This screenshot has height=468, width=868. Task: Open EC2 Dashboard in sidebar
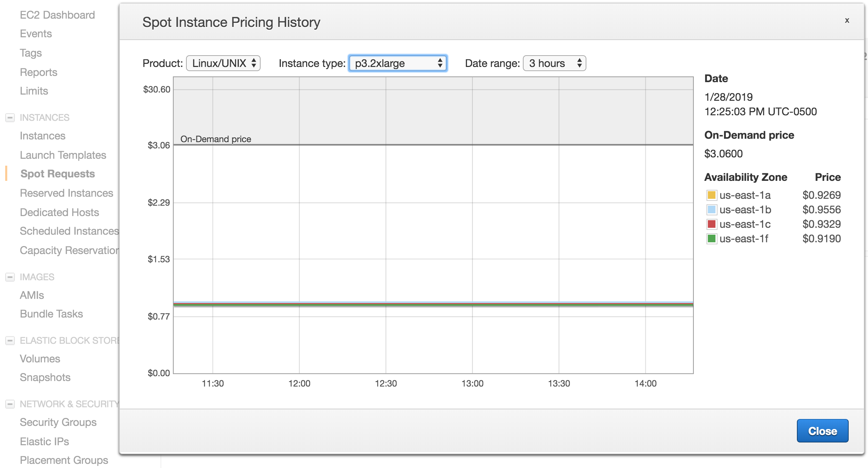point(57,15)
